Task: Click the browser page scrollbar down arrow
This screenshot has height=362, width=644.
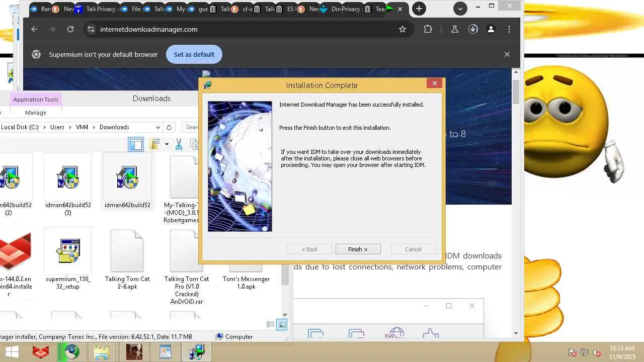Action: click(x=516, y=333)
